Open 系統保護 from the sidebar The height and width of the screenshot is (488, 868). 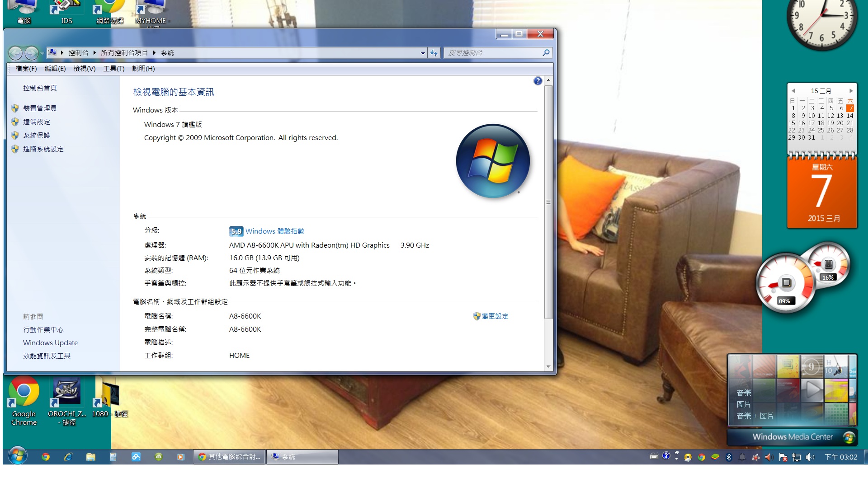[x=37, y=136]
